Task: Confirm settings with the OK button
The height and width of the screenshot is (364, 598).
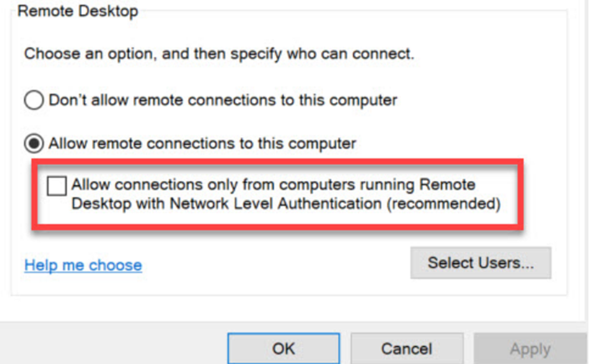Action: pyautogui.click(x=283, y=348)
